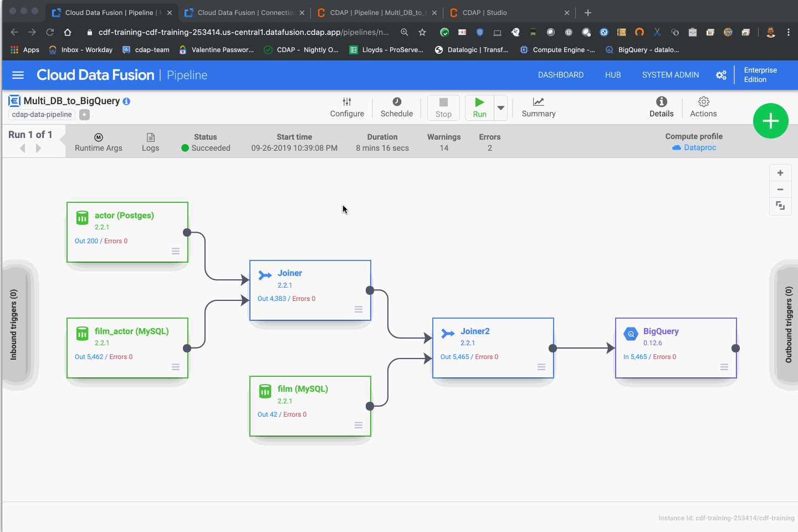Switch to the CDAP Pipeline Multi_DB tab
The height and width of the screenshot is (532, 798).
[x=377, y=13]
